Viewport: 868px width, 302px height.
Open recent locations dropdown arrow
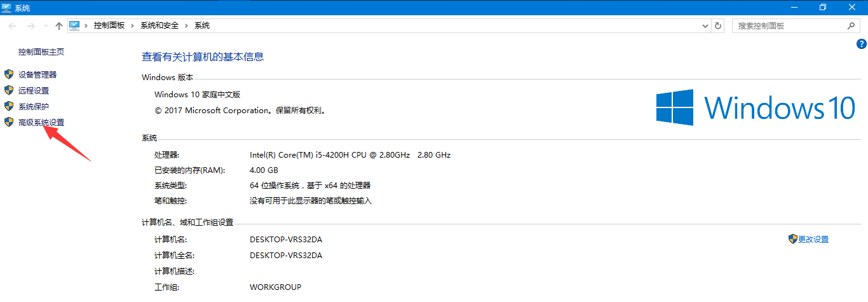pos(45,27)
